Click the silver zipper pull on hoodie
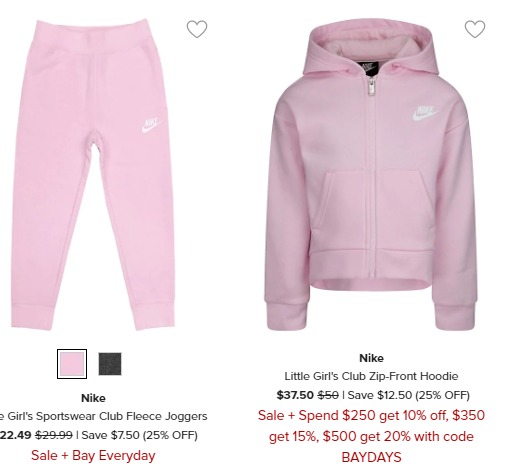 tap(371, 87)
